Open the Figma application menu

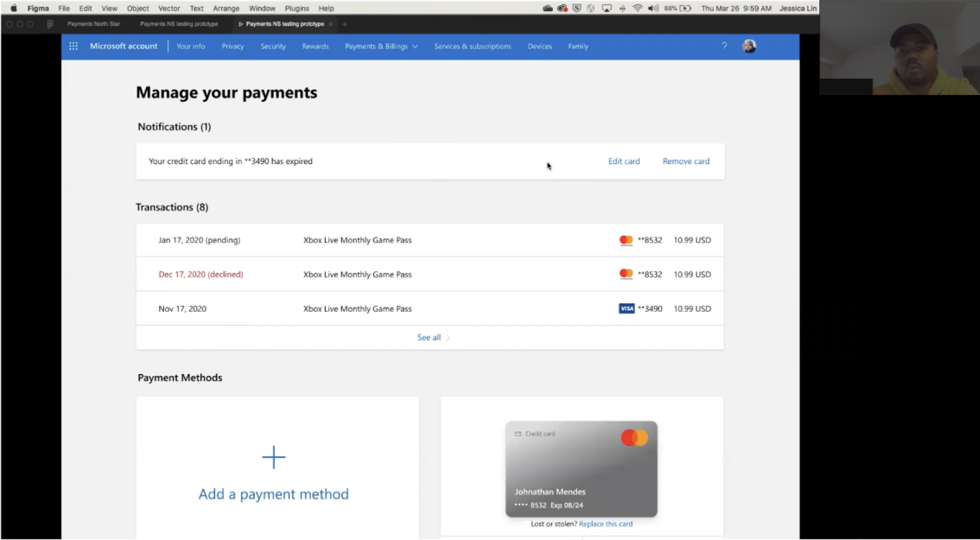pyautogui.click(x=38, y=8)
